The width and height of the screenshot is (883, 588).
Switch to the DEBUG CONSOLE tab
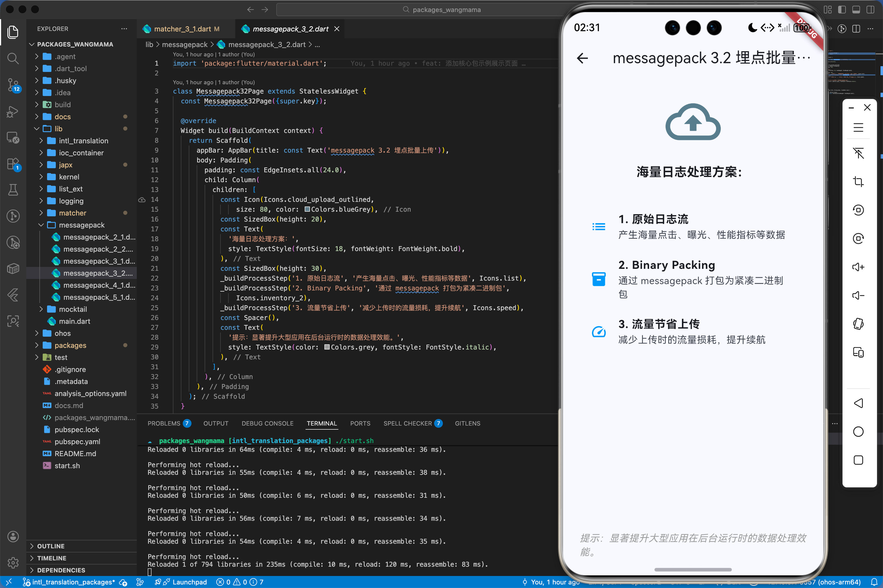[x=267, y=423]
